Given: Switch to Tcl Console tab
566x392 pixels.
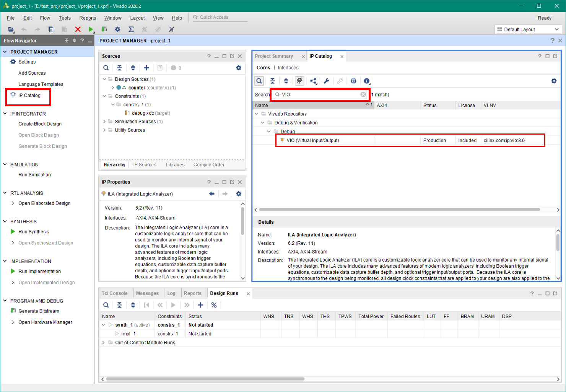Looking at the screenshot, I should tap(115, 293).
